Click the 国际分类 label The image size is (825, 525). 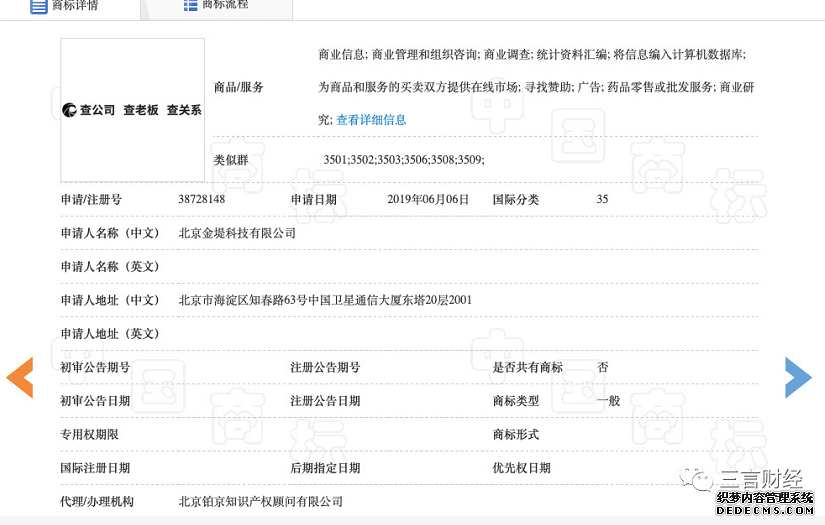(516, 199)
